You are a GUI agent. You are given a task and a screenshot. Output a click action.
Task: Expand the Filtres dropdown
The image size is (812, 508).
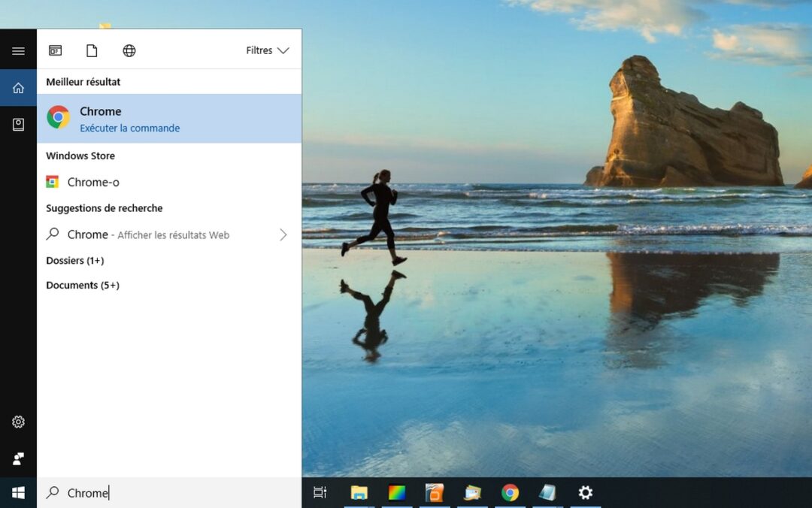[267, 51]
